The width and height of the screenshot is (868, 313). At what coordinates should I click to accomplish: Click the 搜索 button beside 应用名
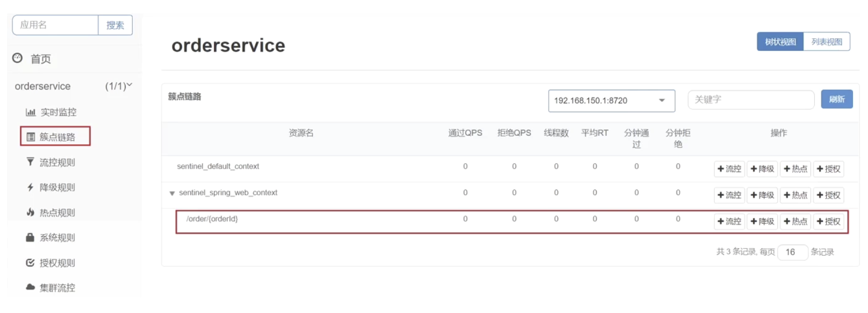tap(115, 25)
